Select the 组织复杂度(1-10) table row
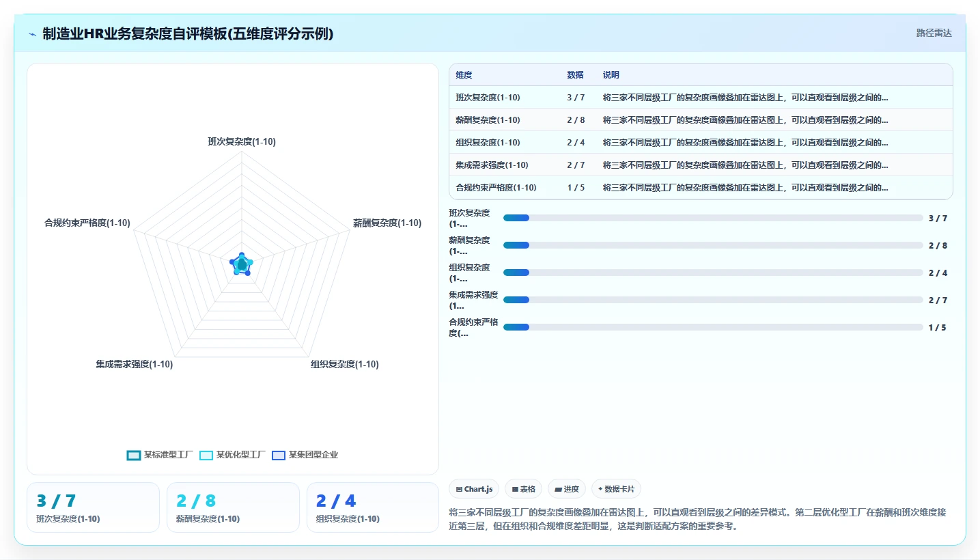The width and height of the screenshot is (980, 560). pyautogui.click(x=701, y=143)
